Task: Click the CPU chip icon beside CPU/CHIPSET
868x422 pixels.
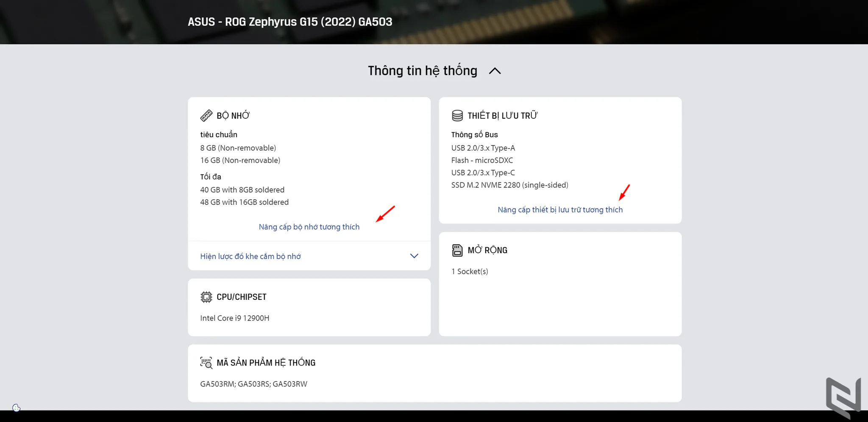Action: click(x=206, y=297)
